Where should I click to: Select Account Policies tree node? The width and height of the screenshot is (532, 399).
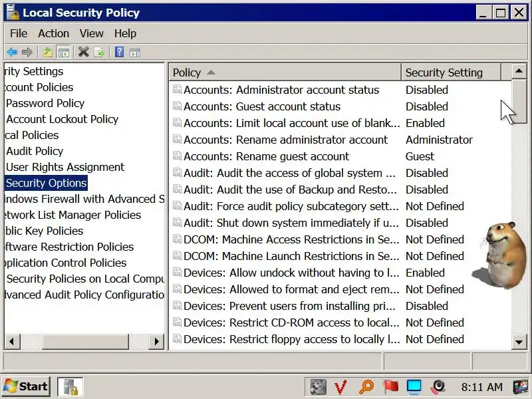[x=39, y=87]
